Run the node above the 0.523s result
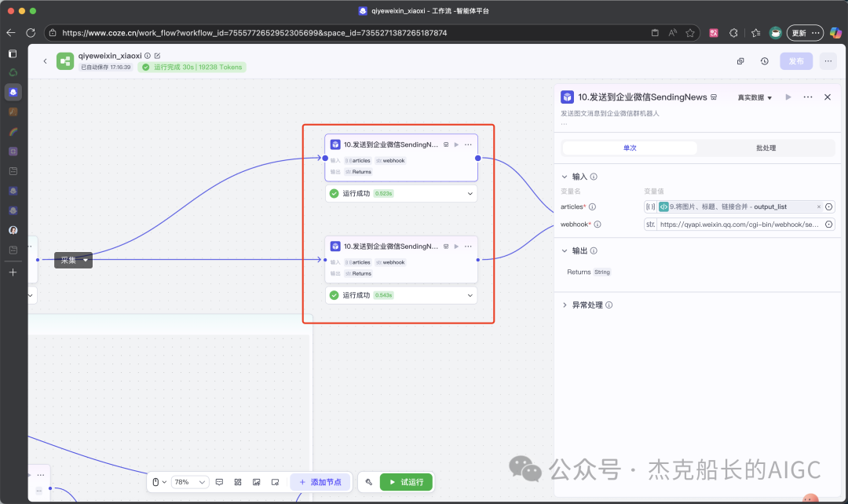The width and height of the screenshot is (848, 504). 456,144
